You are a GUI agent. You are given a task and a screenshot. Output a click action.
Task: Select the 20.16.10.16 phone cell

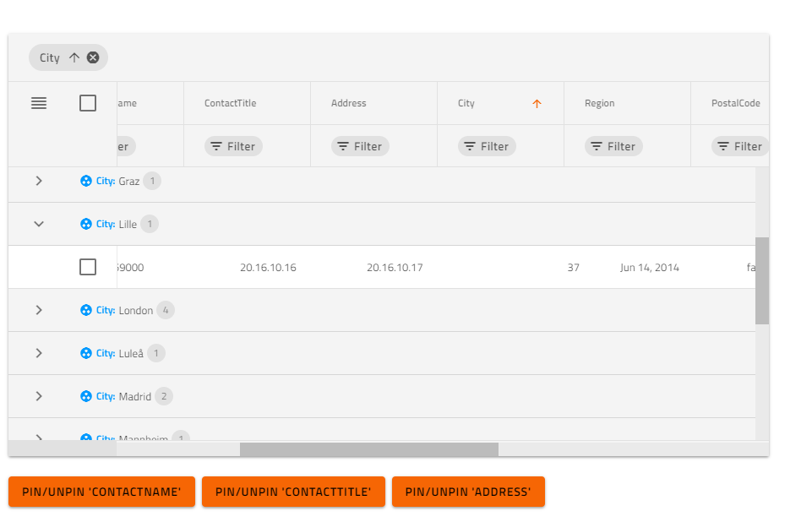point(268,268)
